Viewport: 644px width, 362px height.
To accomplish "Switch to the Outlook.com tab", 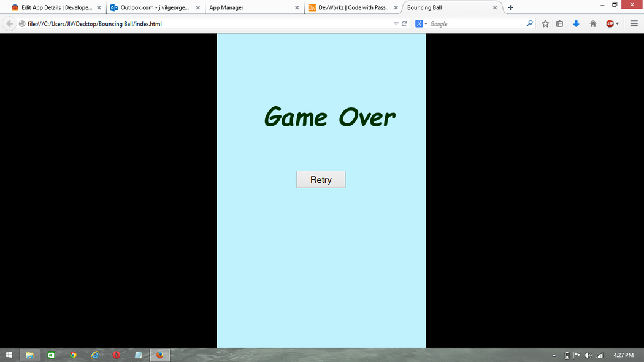I will click(153, 7).
